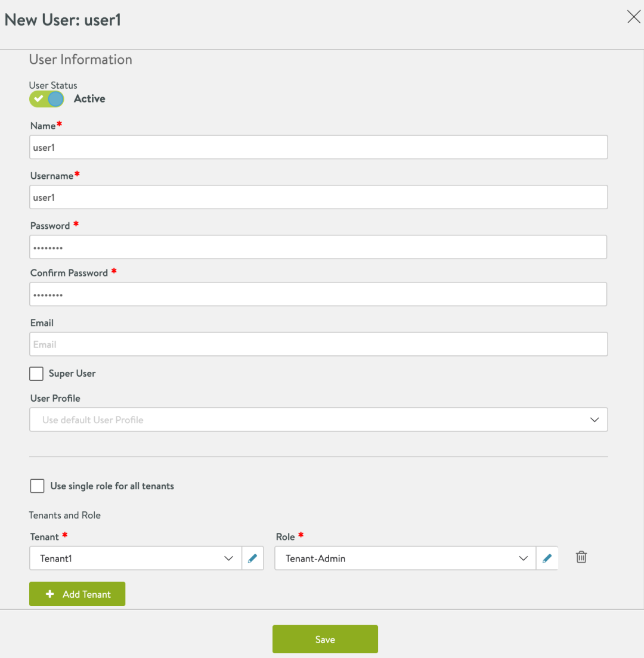Check the Super User checkbox
The height and width of the screenshot is (658, 644).
tap(36, 374)
